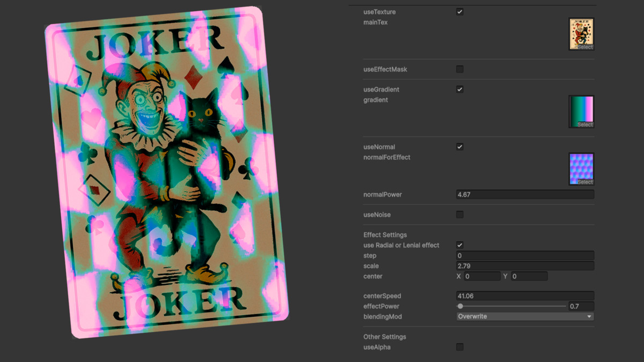The height and width of the screenshot is (362, 644).
Task: Click the normalPower label
Action: pyautogui.click(x=383, y=195)
